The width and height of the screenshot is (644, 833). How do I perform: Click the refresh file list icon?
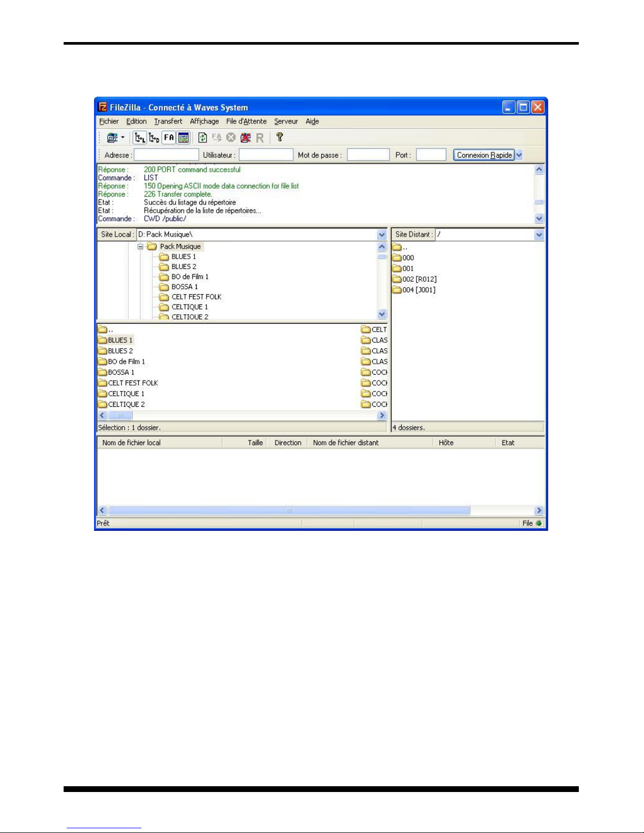(x=202, y=138)
